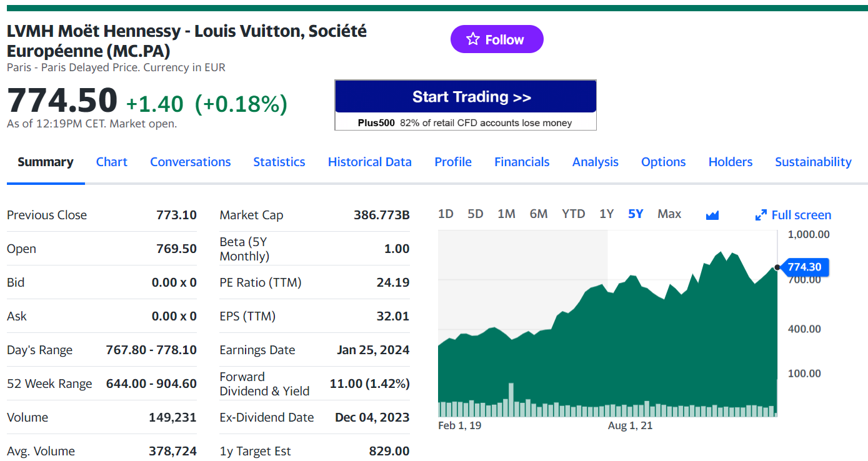Click the PE Ratio value 24.19
Image resolution: width=868 pixels, height=461 pixels.
[x=393, y=282]
